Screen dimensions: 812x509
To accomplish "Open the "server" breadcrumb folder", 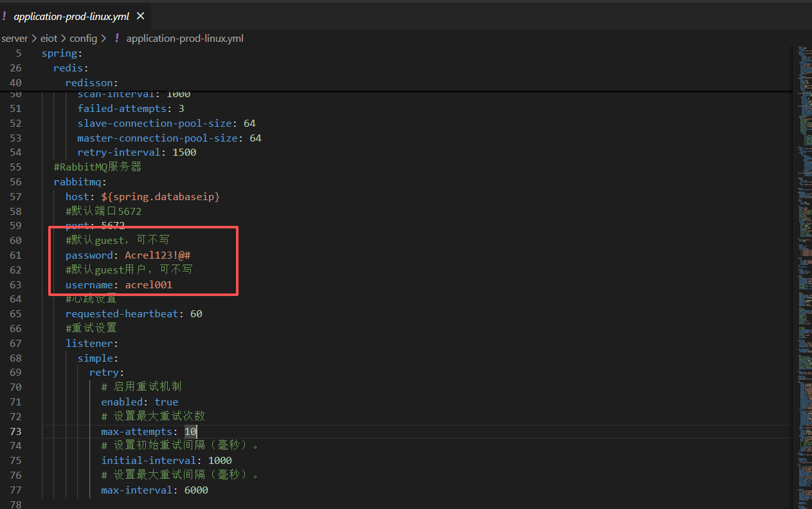I will 14,39.
